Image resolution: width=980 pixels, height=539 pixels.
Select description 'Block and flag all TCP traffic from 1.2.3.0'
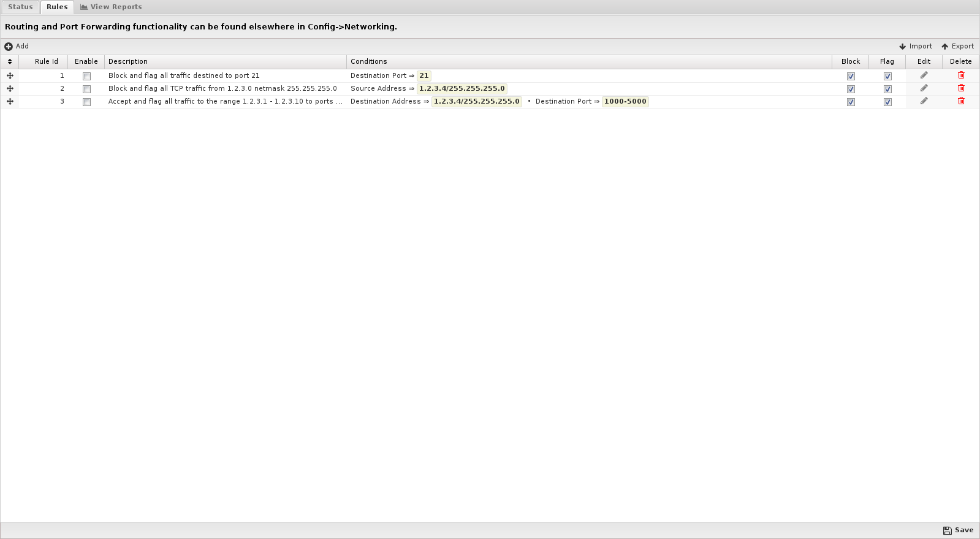pos(222,88)
